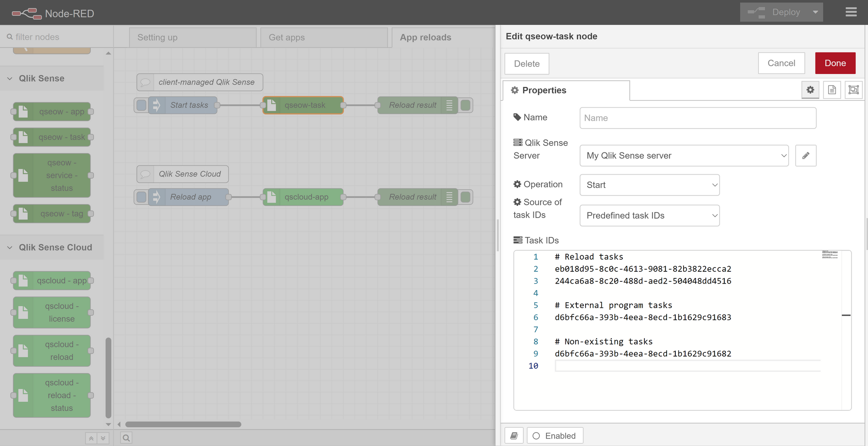Collapse all palette categories double-up arrow
The image size is (868, 446).
[91, 438]
